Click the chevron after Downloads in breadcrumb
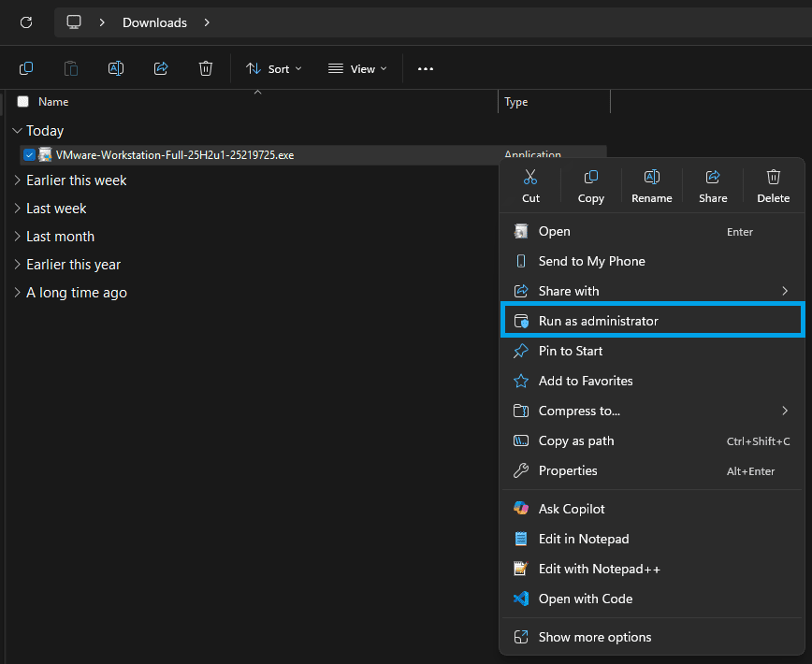The height and width of the screenshot is (664, 812). (x=207, y=22)
